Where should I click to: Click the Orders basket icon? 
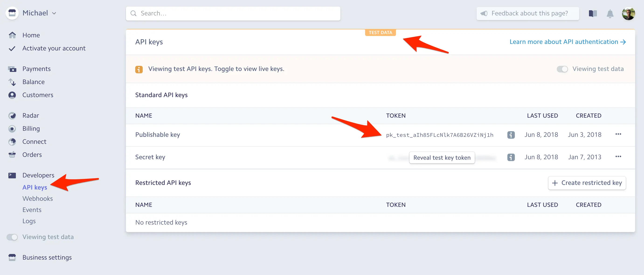click(x=12, y=155)
